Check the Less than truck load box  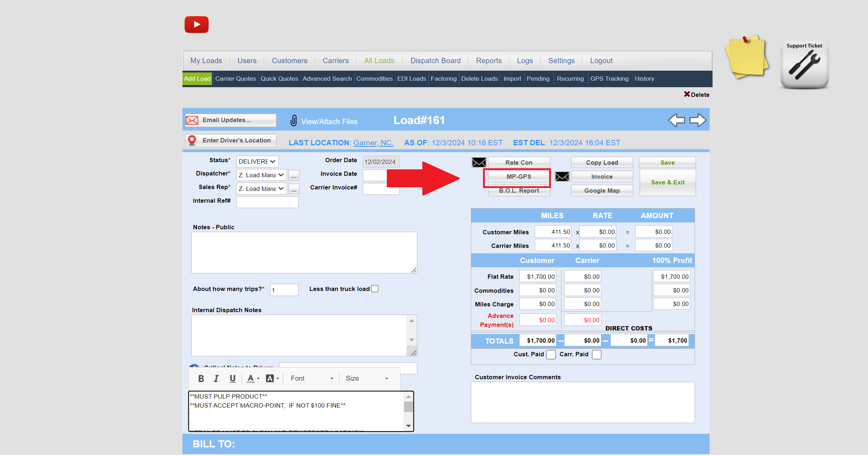[x=375, y=289]
